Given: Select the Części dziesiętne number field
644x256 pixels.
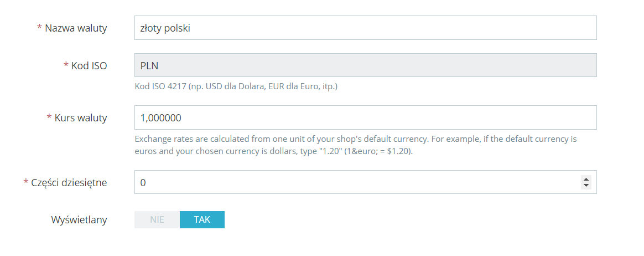Looking at the screenshot, I should coord(354,182).
